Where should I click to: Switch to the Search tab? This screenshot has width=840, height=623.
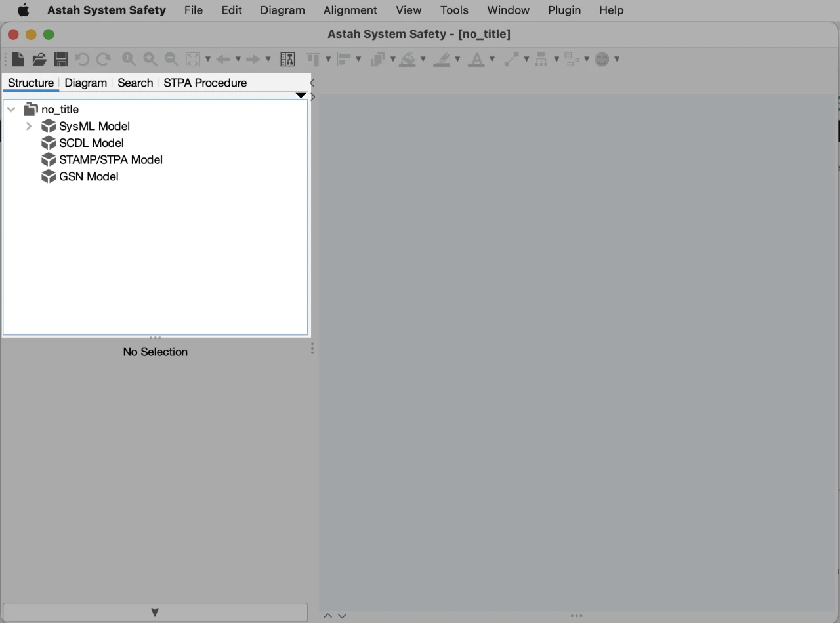pos(135,83)
